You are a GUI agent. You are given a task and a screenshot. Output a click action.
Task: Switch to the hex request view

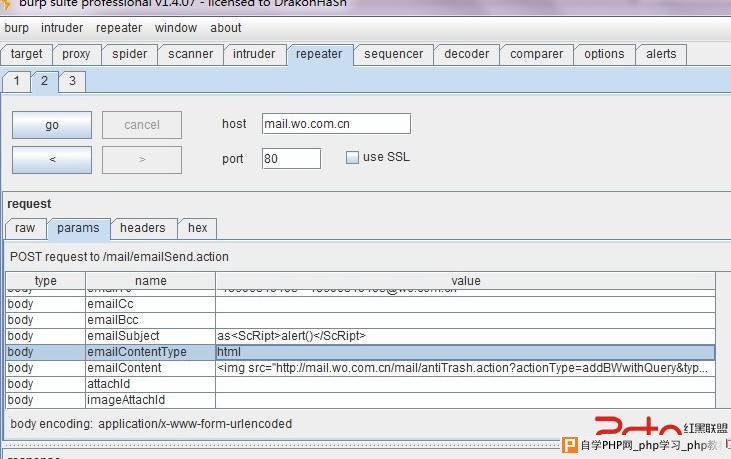pos(198,228)
